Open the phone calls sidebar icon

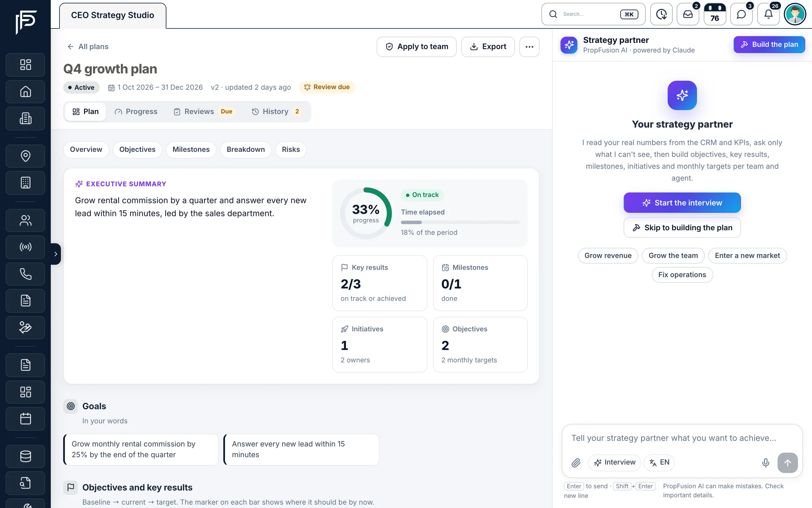(25, 274)
